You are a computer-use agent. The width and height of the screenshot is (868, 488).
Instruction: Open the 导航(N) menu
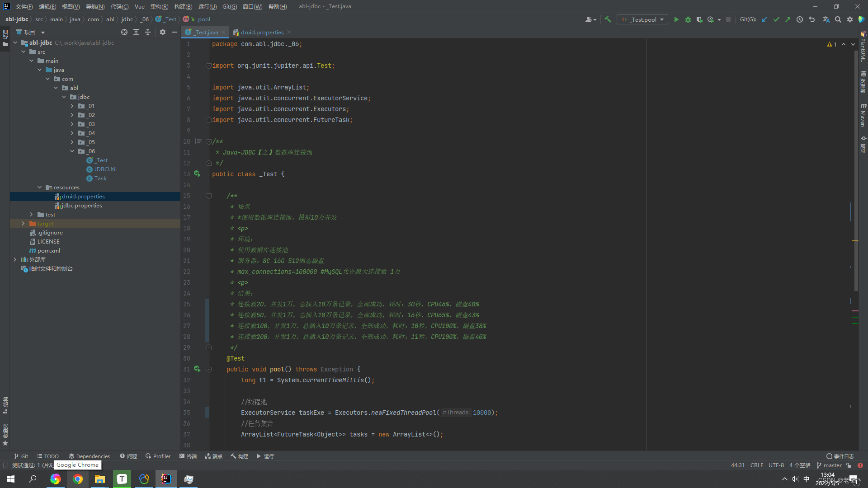(x=95, y=6)
